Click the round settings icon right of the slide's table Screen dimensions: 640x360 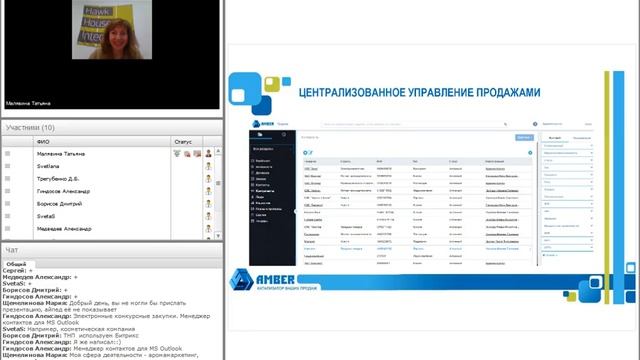pyautogui.click(x=530, y=153)
